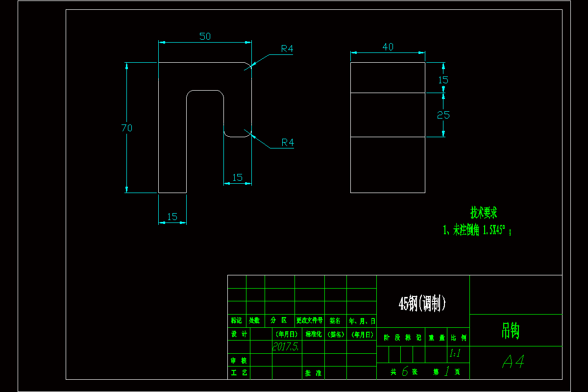588x392 pixels.
Task: Select the page number '1' text
Action: click(x=446, y=371)
